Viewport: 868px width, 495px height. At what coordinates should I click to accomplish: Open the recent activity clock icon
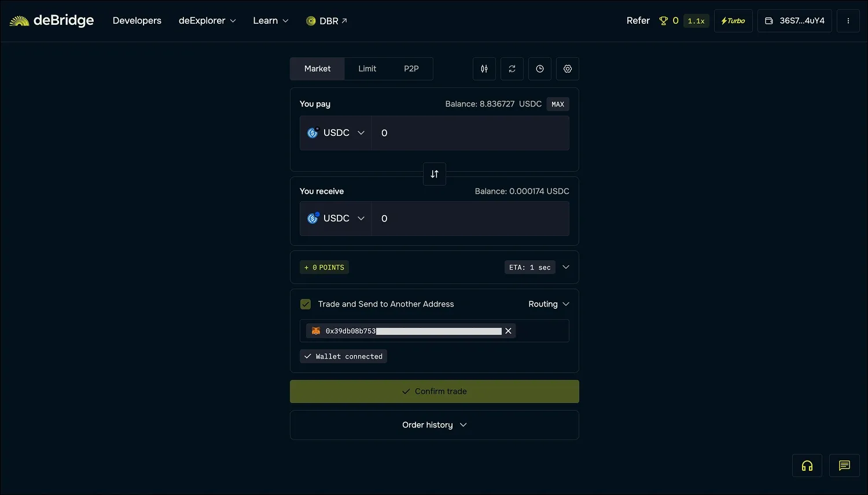tap(540, 69)
